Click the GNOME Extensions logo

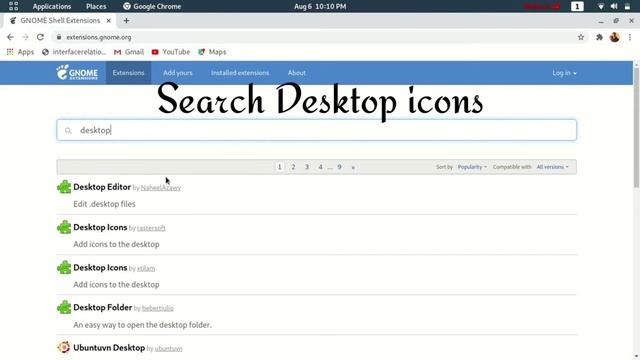pyautogui.click(x=77, y=73)
